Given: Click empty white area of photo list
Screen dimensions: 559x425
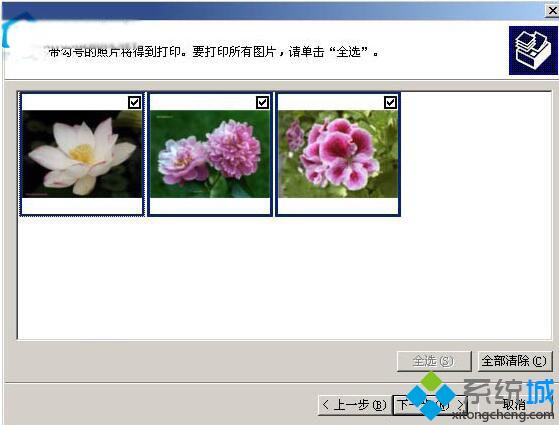Looking at the screenshot, I should coord(284,278).
